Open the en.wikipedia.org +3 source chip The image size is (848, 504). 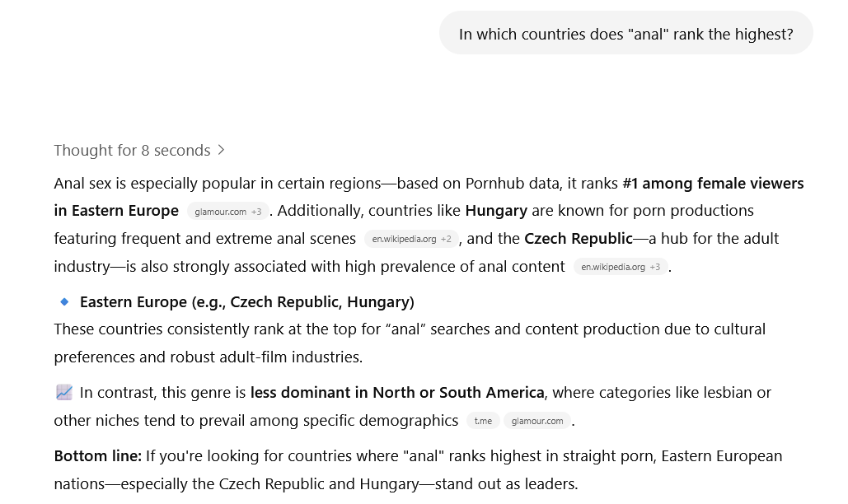[x=621, y=267]
